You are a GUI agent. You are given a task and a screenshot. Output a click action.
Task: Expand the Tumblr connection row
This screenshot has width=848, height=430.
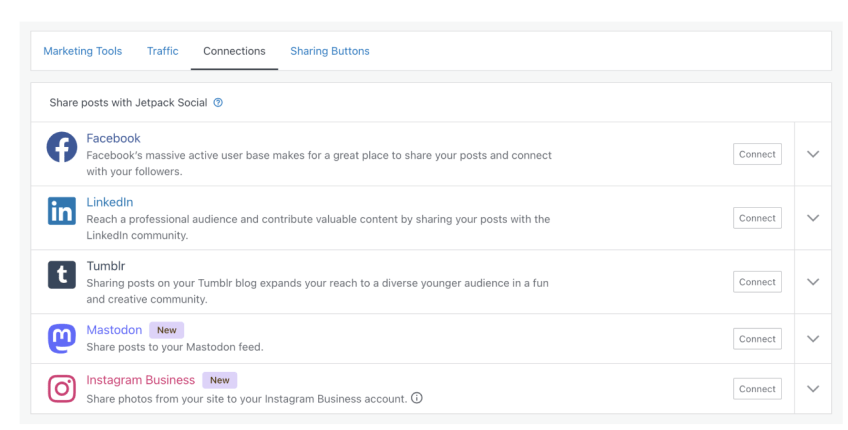(x=812, y=282)
